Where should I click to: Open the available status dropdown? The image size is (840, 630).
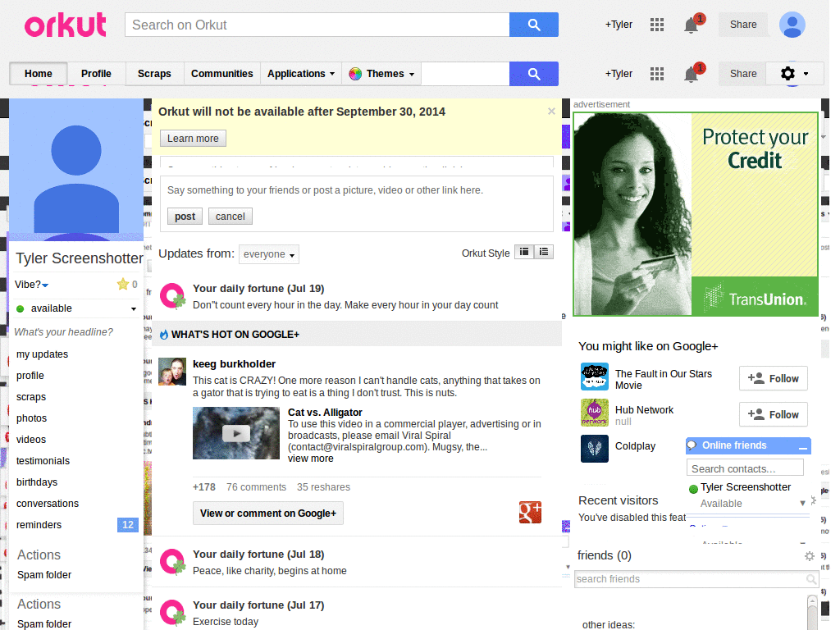[x=134, y=308]
